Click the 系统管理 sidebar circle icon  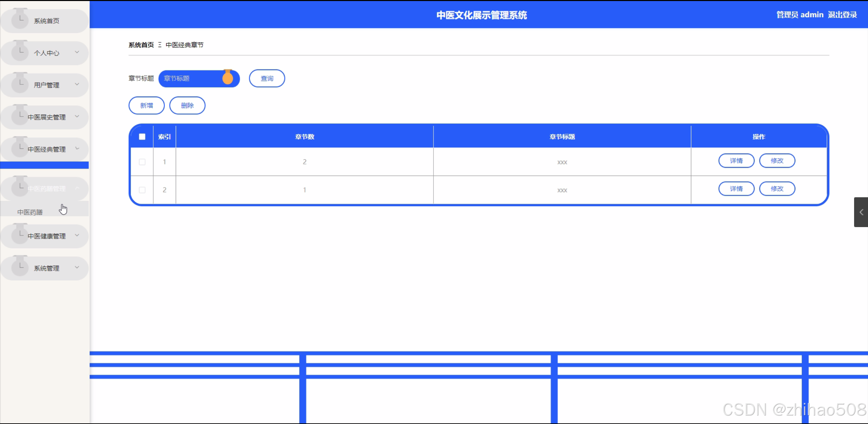pyautogui.click(x=20, y=268)
